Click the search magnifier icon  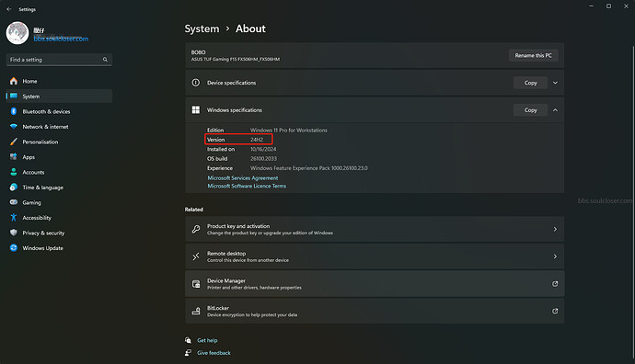pyautogui.click(x=105, y=60)
